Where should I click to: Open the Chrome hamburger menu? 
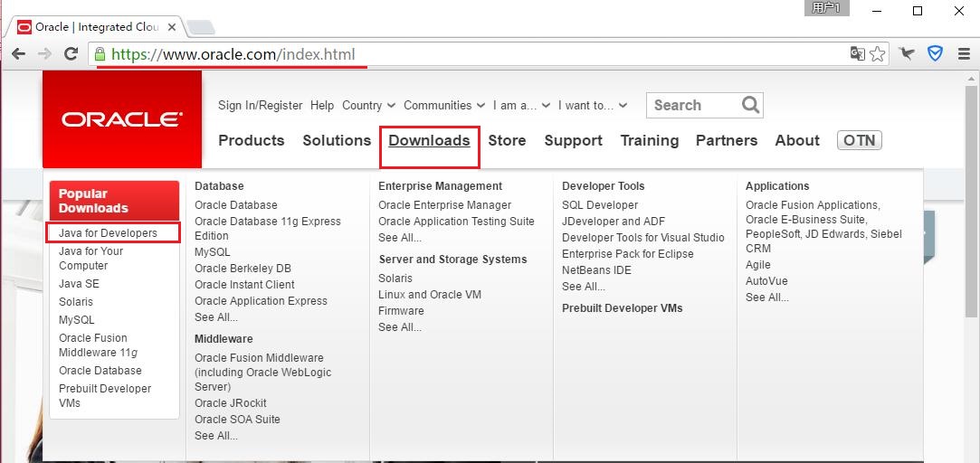click(x=964, y=53)
